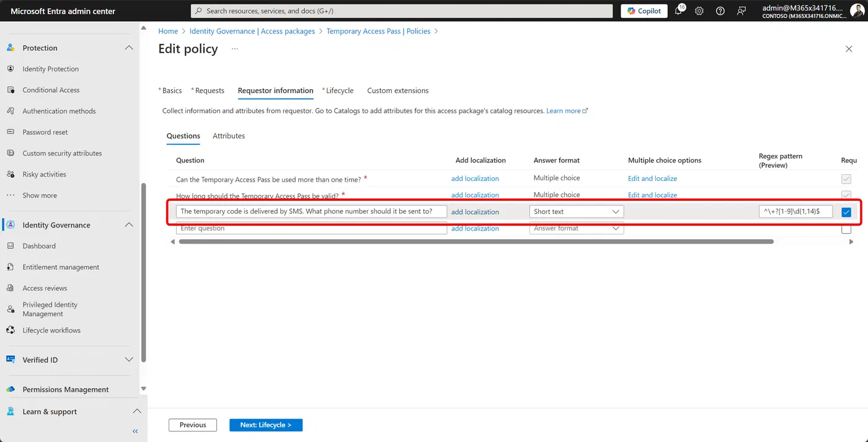This screenshot has height=442, width=868.
Task: Open the admin account profile picture
Action: coord(856,11)
